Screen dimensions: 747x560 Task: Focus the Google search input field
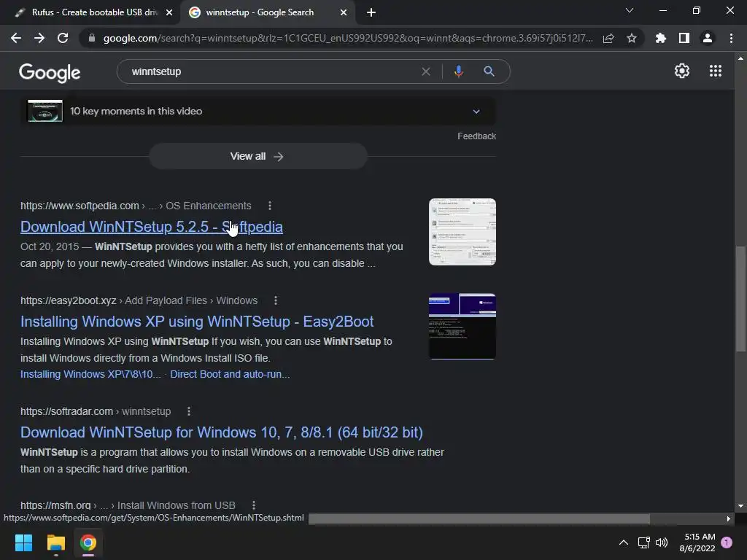click(271, 71)
